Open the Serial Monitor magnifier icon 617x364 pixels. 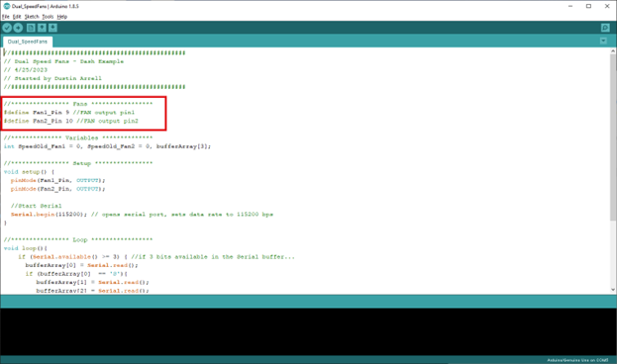[x=605, y=28]
